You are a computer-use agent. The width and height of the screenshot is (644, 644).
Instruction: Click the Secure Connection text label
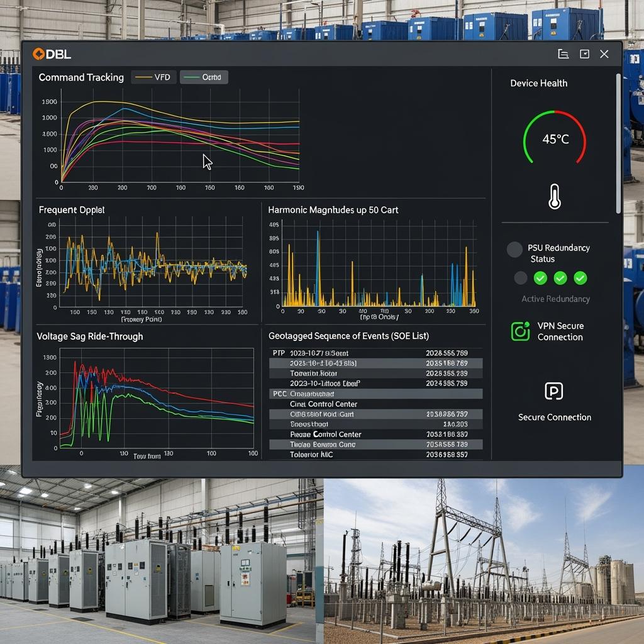point(554,417)
